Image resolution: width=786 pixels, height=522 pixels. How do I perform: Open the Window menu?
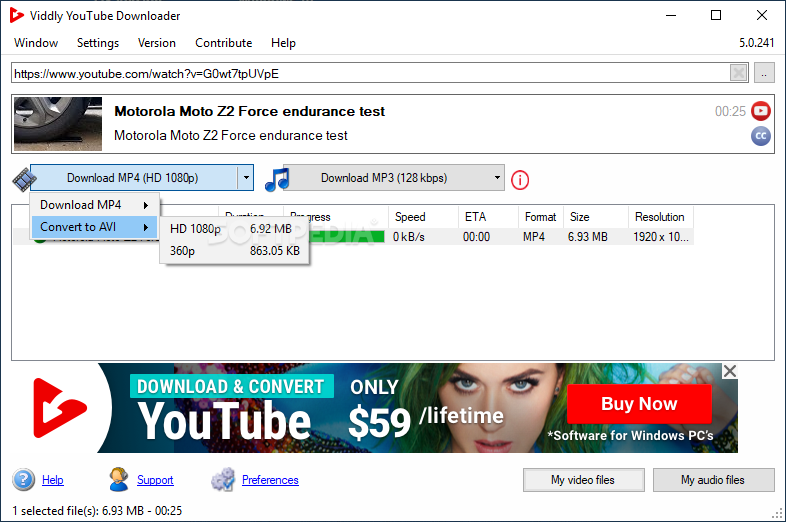(x=36, y=43)
